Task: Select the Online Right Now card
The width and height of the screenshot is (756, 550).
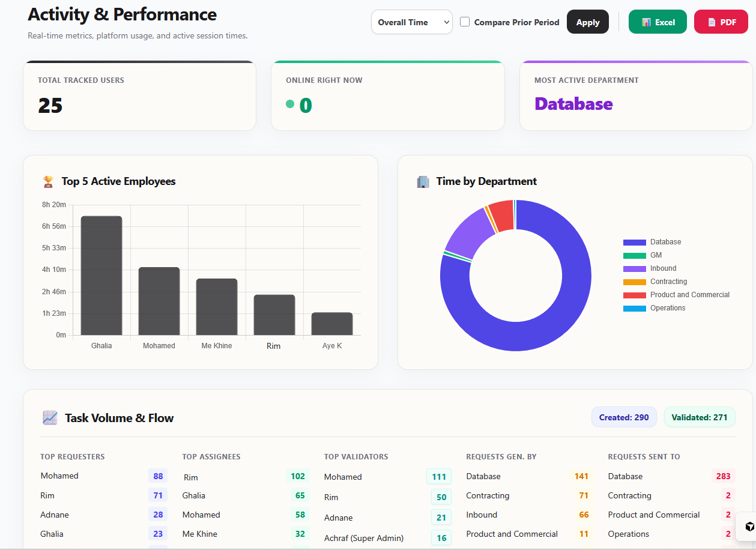Action: click(388, 95)
